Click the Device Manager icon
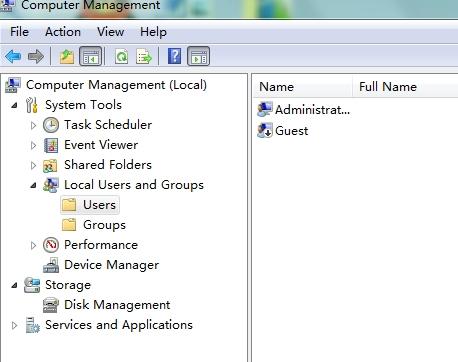This screenshot has height=362, width=458. (51, 265)
